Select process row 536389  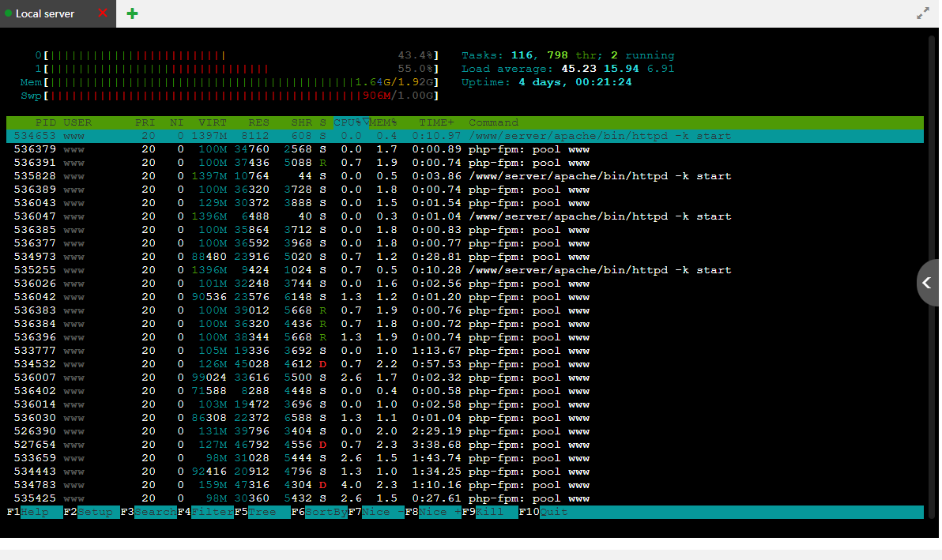pyautogui.click(x=465, y=190)
